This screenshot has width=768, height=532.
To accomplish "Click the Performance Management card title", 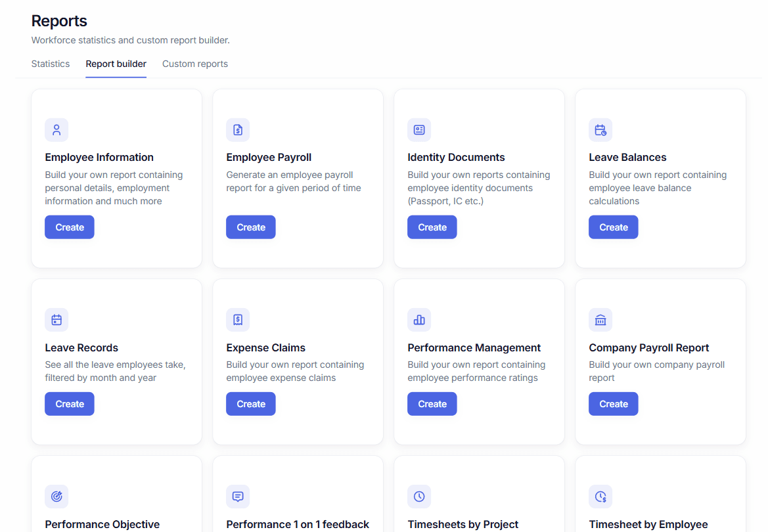I will 474,348.
